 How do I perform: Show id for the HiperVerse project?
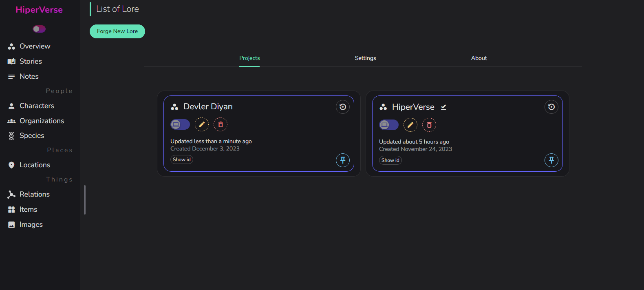click(x=390, y=160)
